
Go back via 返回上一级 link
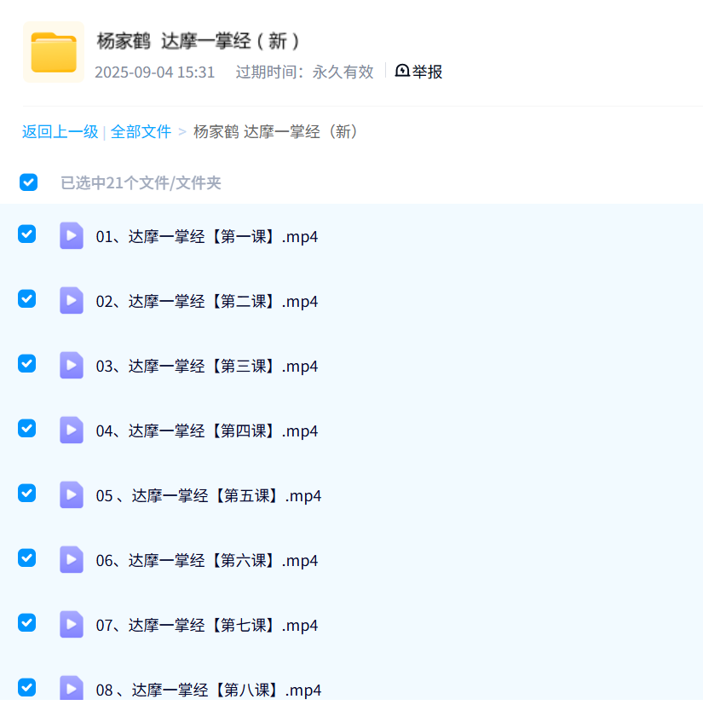coord(61,132)
